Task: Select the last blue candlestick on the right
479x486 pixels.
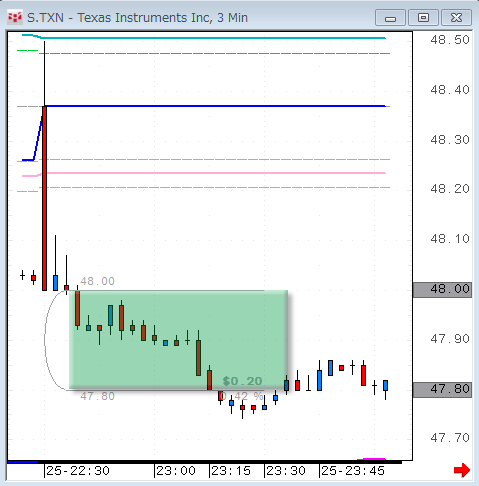Action: 385,386
